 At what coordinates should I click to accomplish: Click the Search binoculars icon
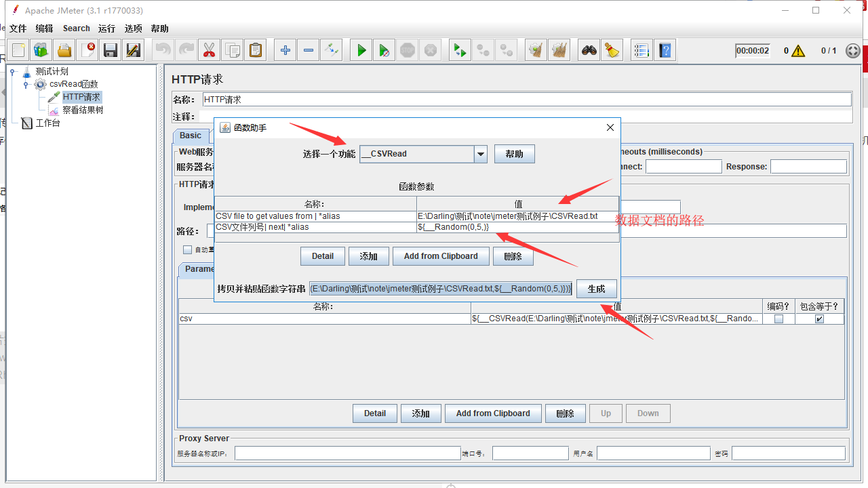[x=589, y=50]
